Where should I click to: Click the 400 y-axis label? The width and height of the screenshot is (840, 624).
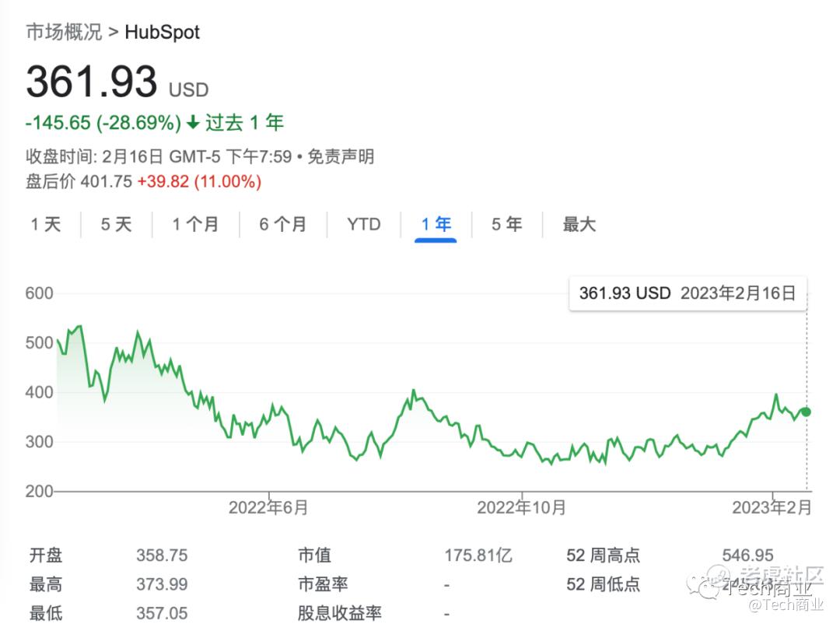coord(39,392)
